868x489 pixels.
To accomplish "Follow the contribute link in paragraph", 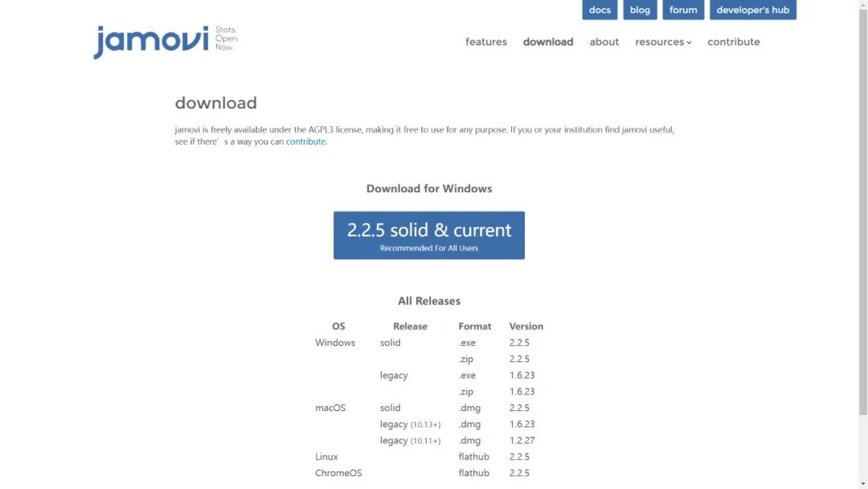I will [305, 142].
